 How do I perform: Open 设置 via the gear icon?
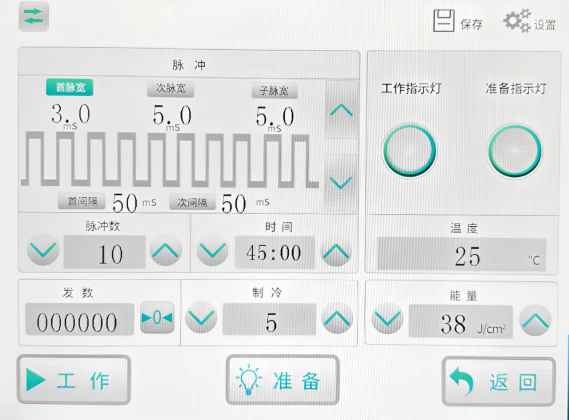tap(516, 21)
